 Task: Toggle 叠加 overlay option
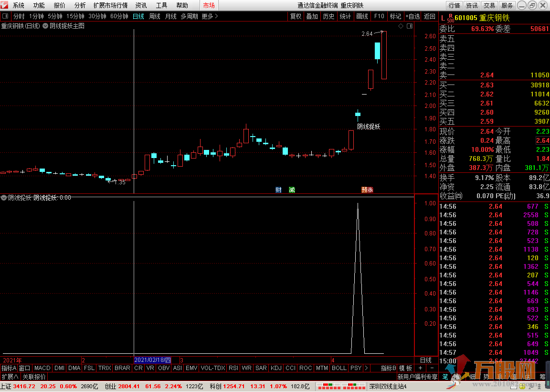click(x=312, y=16)
